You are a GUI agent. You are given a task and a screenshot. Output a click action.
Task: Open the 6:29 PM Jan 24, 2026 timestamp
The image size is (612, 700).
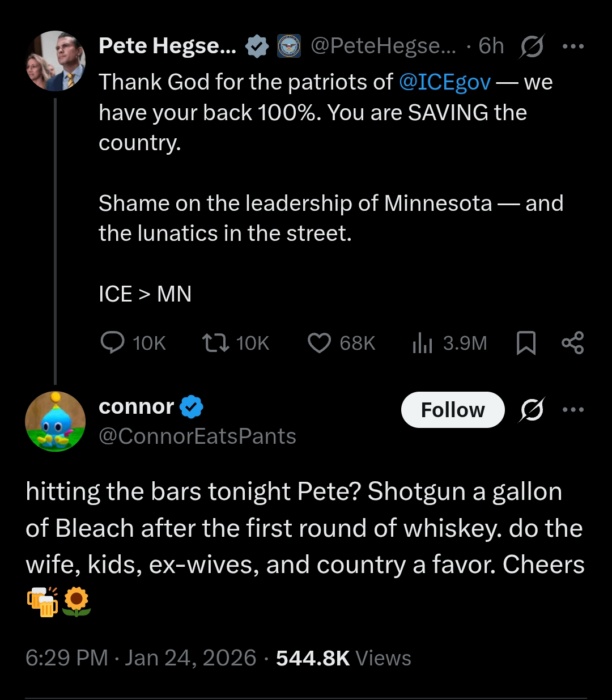point(141,658)
